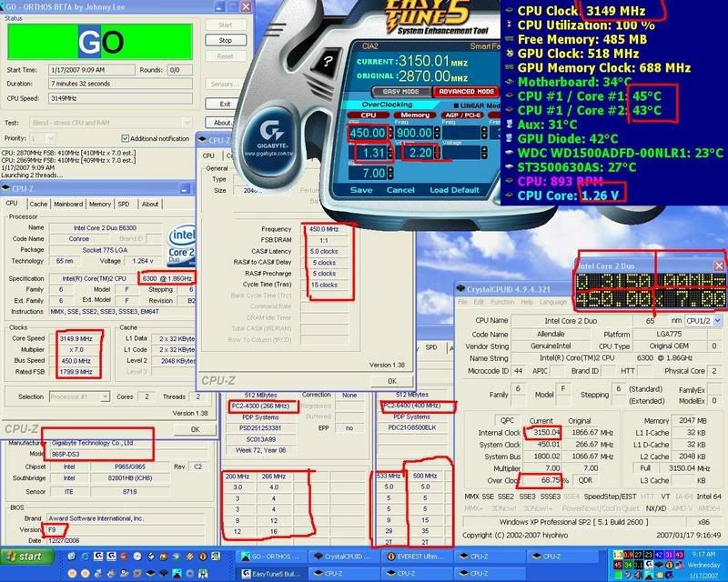Click Load Default in EasyTune5
The height and width of the screenshot is (582, 728).
[454, 190]
